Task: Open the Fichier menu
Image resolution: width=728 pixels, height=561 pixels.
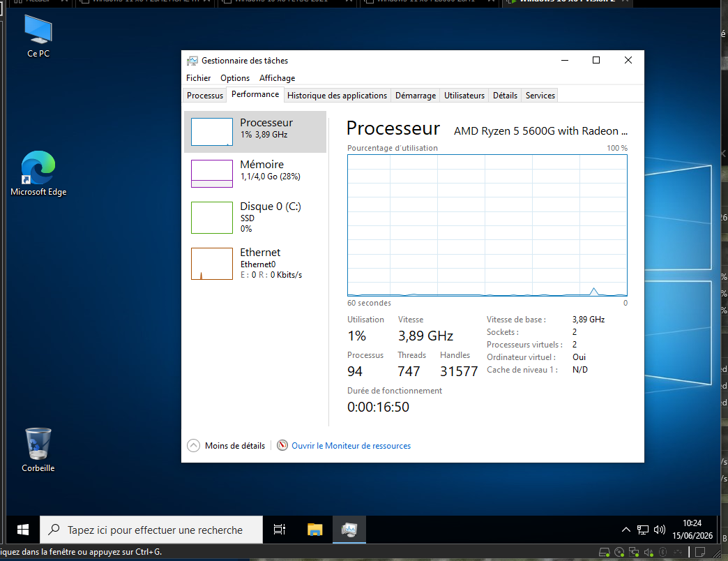Action: click(198, 78)
